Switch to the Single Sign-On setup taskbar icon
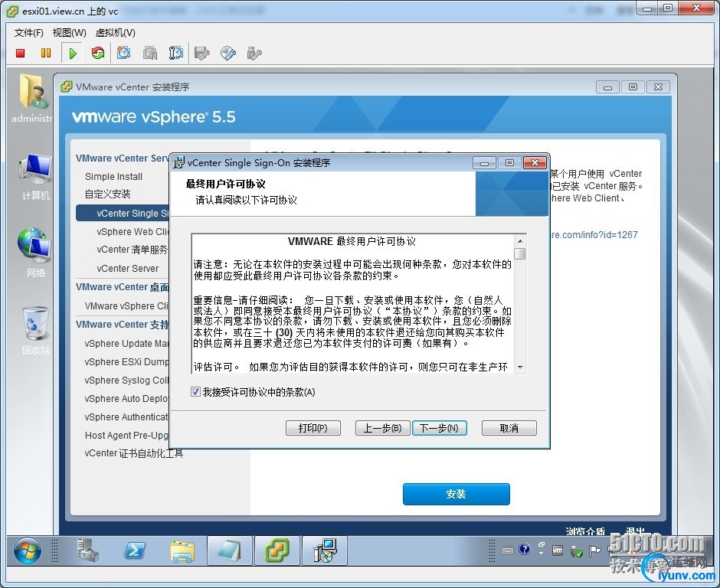720x588 pixels. [x=325, y=550]
